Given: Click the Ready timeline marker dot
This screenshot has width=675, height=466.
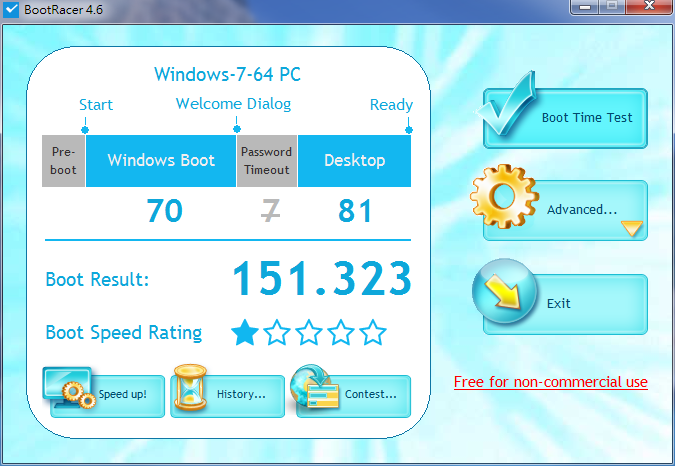Looking at the screenshot, I should coord(409,130).
